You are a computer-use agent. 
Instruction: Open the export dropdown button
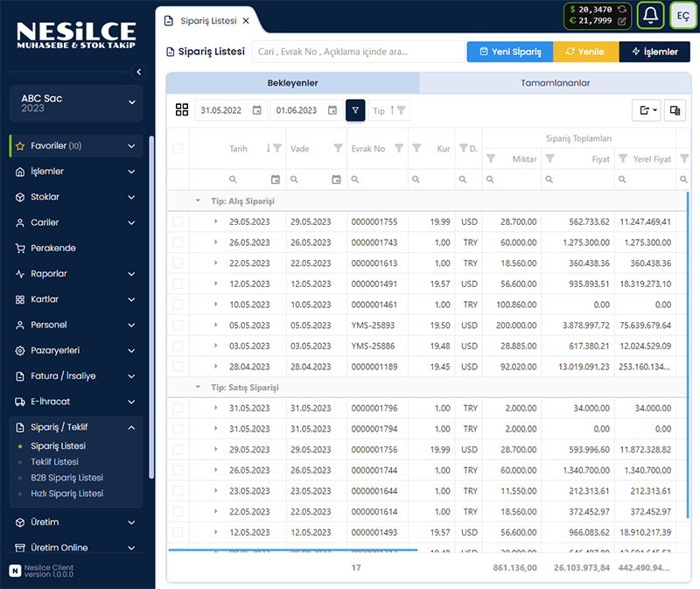[x=647, y=110]
